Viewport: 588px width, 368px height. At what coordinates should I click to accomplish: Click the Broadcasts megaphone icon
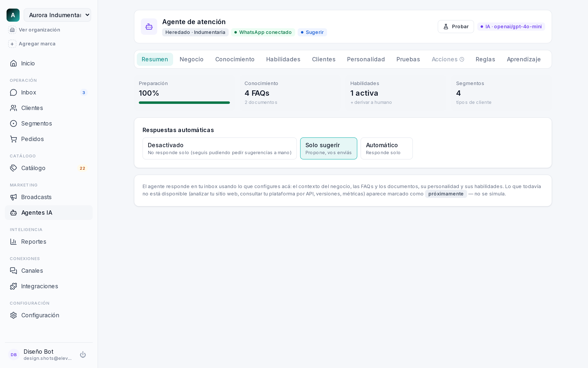(14, 197)
